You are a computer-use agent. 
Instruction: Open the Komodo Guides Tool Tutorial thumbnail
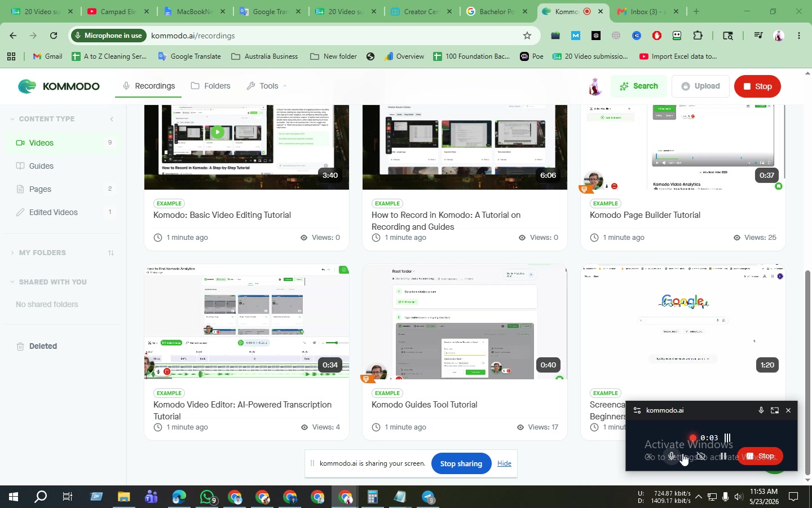(465, 322)
